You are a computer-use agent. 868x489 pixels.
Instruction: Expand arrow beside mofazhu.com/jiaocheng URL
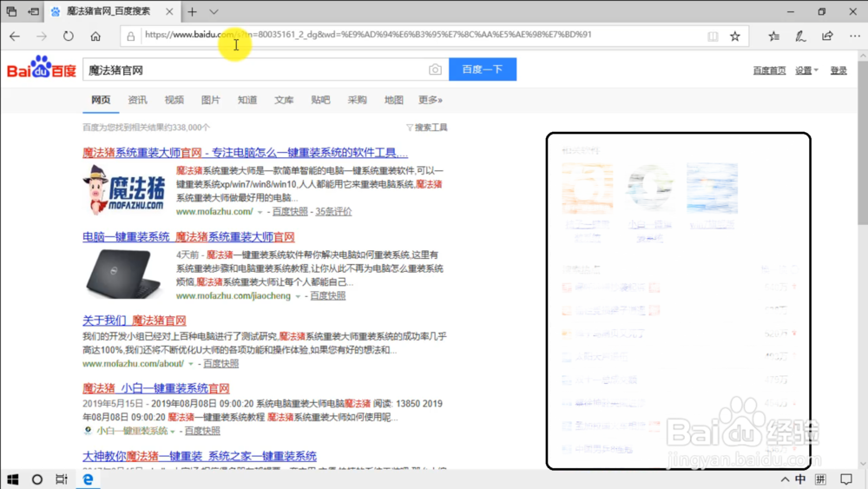coord(298,296)
